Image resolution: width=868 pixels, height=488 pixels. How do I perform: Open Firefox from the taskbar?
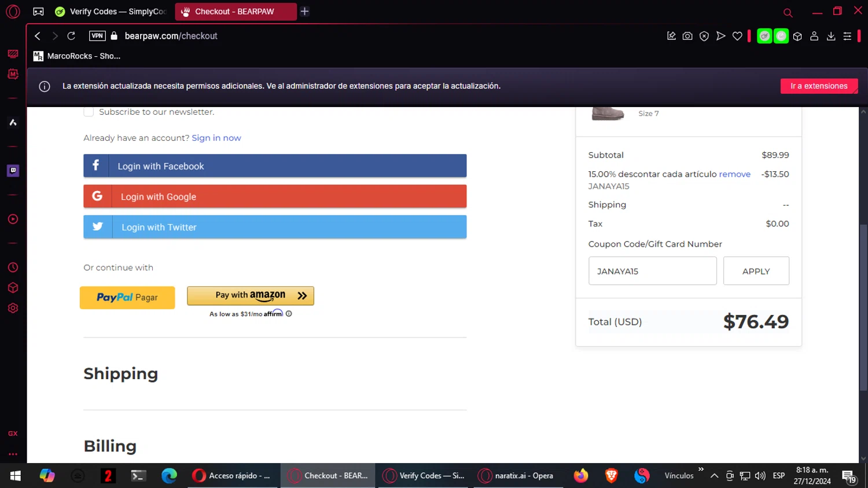tap(581, 476)
